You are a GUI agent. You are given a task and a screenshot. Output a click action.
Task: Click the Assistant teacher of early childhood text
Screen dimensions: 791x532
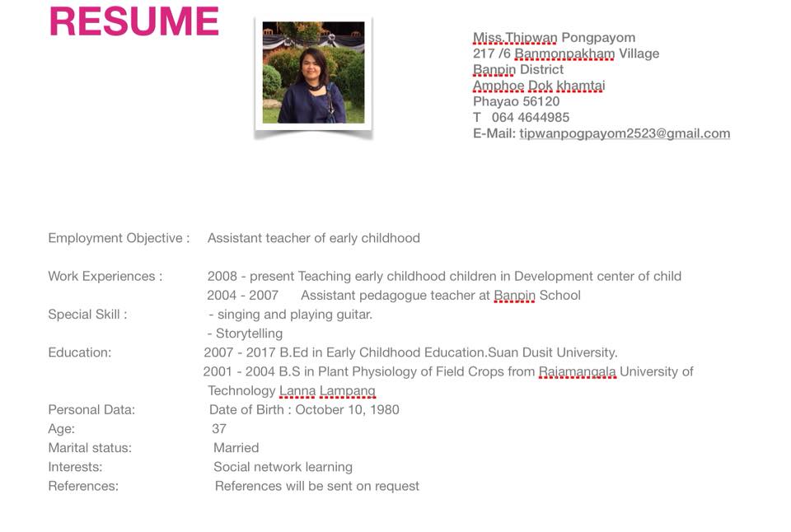[314, 238]
